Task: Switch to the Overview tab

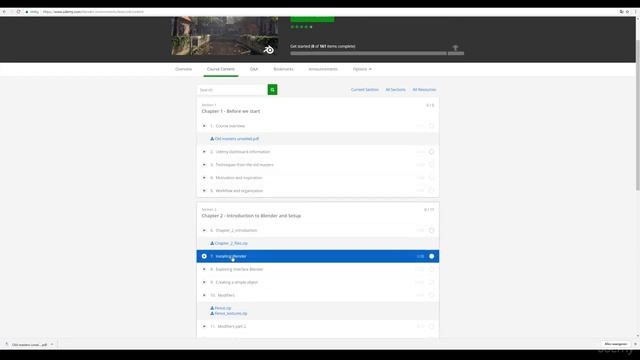Action: coord(183,69)
